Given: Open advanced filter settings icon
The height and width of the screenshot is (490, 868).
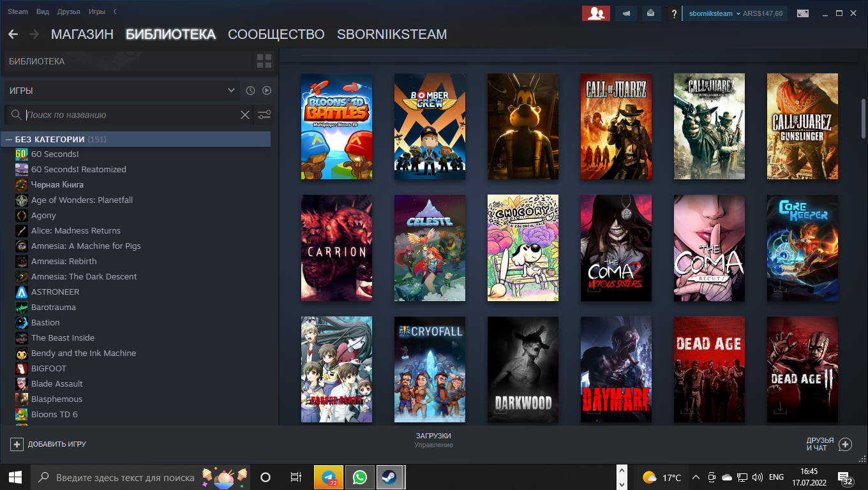Looking at the screenshot, I should (264, 115).
